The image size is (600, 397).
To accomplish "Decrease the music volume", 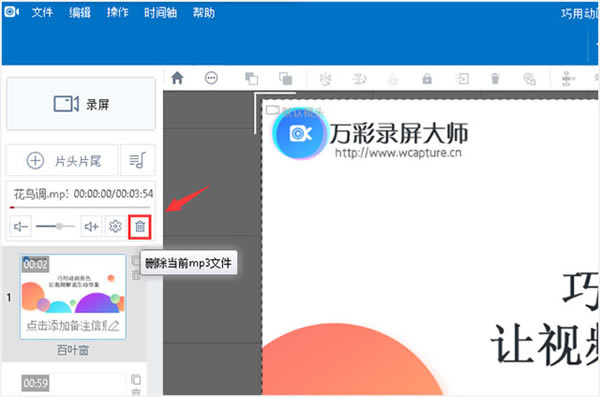I will point(21,227).
